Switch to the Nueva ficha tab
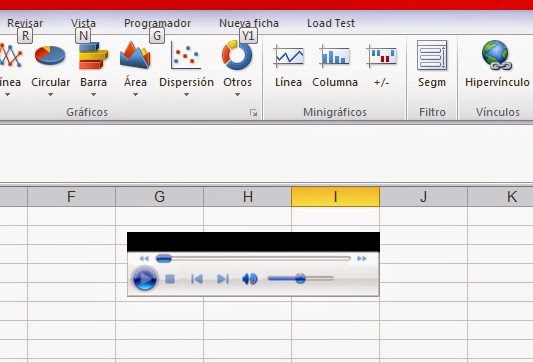 (x=249, y=23)
